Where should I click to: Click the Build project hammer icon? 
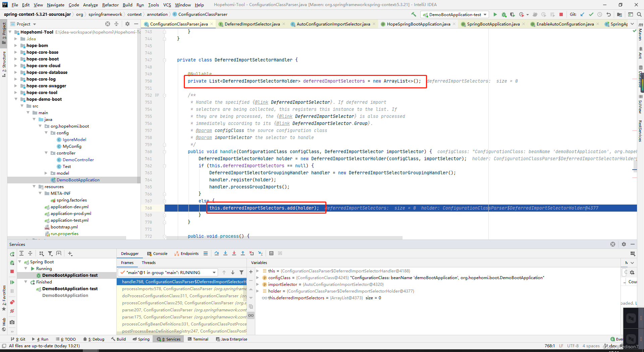414,14
